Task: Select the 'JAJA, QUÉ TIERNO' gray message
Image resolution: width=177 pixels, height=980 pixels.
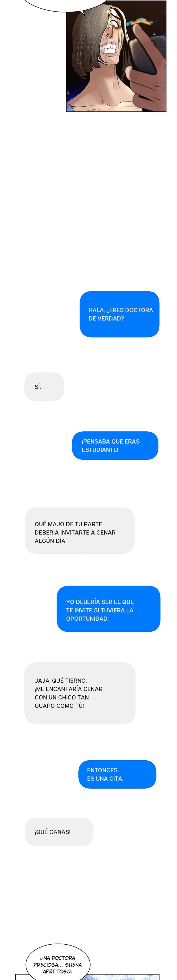Action: pyautogui.click(x=80, y=693)
